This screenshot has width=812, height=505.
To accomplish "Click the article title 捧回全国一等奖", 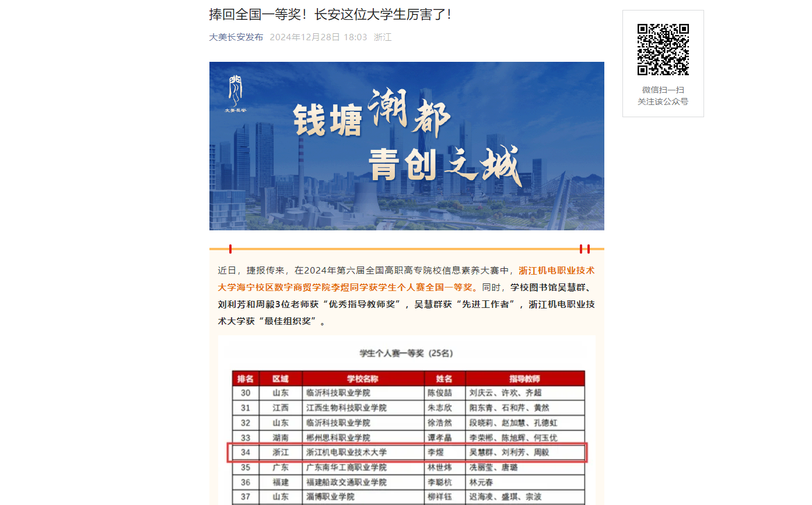I will [330, 15].
